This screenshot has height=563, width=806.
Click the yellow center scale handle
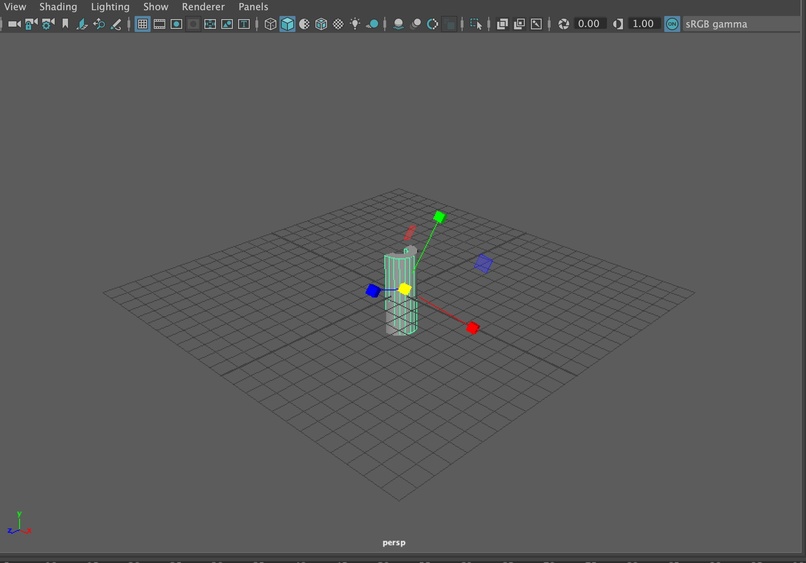pyautogui.click(x=405, y=289)
